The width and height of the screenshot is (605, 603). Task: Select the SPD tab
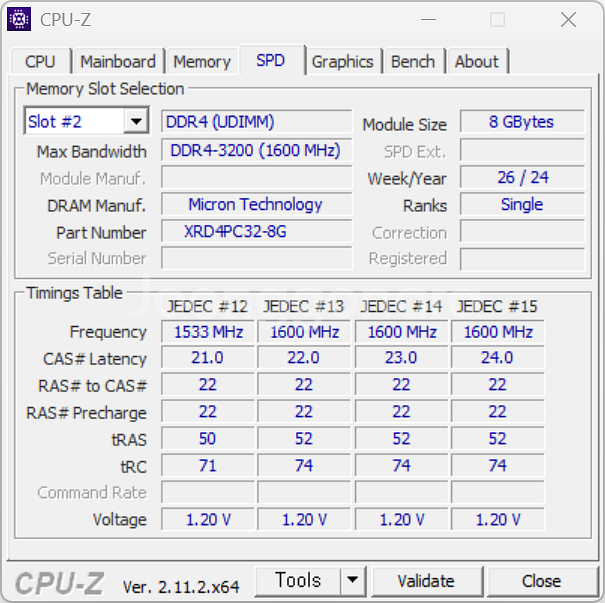(x=271, y=60)
